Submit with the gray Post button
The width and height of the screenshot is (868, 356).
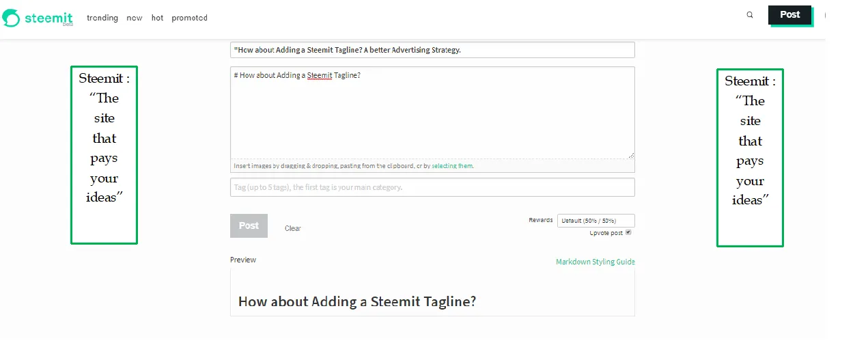(249, 225)
